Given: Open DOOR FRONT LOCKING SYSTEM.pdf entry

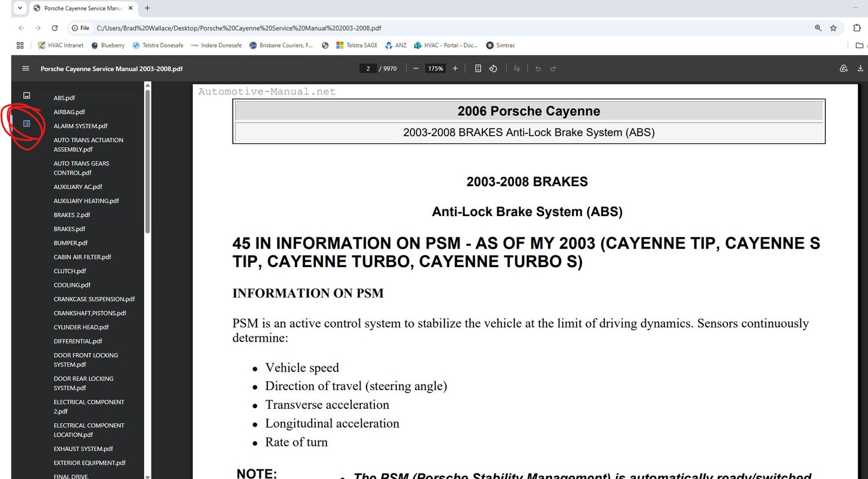Looking at the screenshot, I should 86,360.
